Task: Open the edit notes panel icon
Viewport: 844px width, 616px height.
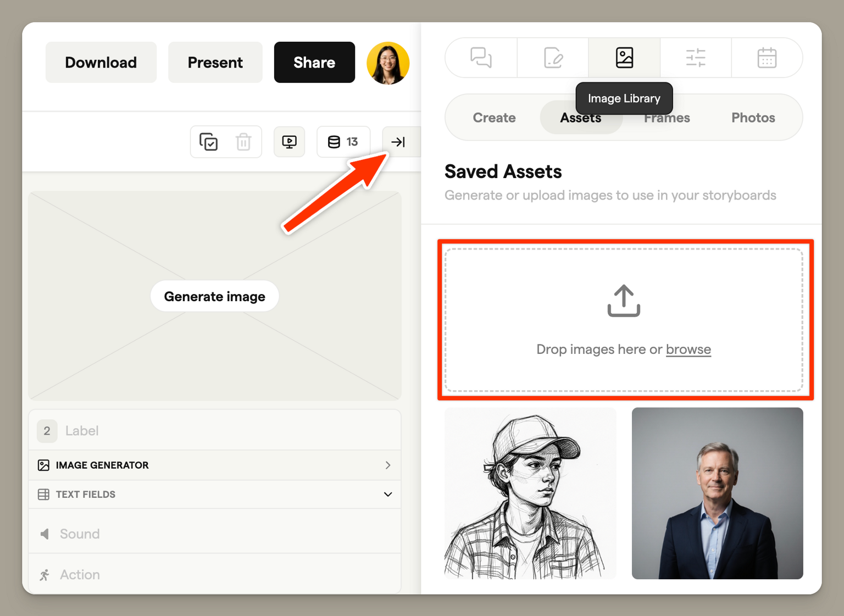Action: tap(553, 58)
